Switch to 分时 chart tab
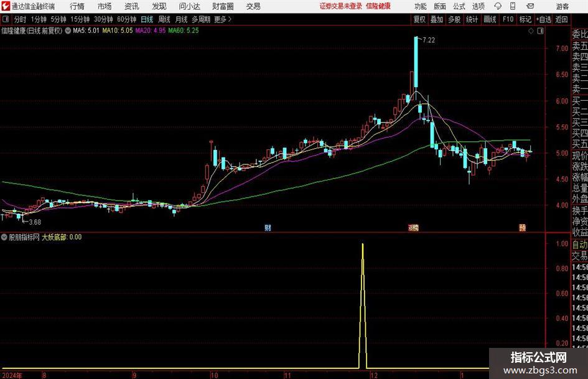Screen dimensions: 588x379 [21, 19]
